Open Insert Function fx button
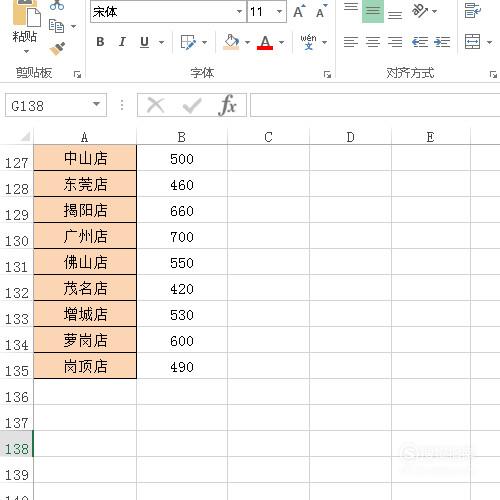The height and width of the screenshot is (500, 500). tap(228, 105)
